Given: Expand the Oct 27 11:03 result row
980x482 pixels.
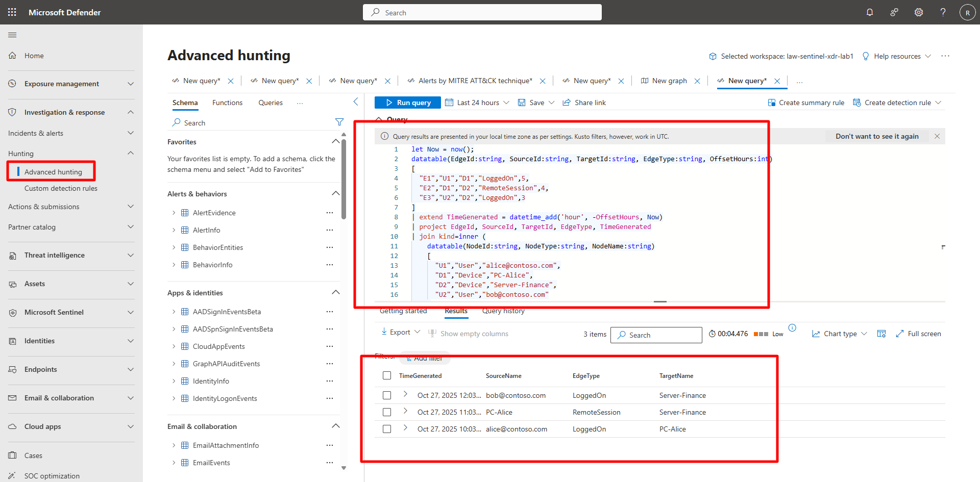Looking at the screenshot, I should click(x=405, y=411).
